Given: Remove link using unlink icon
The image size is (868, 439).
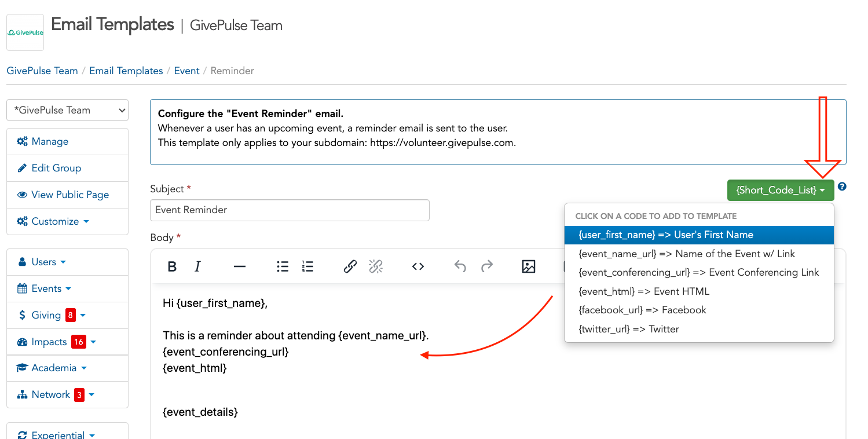Looking at the screenshot, I should (376, 266).
